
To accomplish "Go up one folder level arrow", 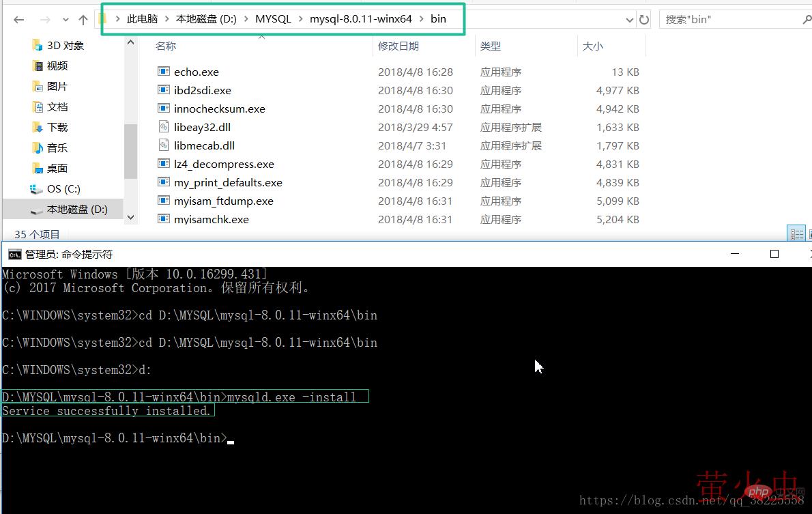I will pos(83,20).
